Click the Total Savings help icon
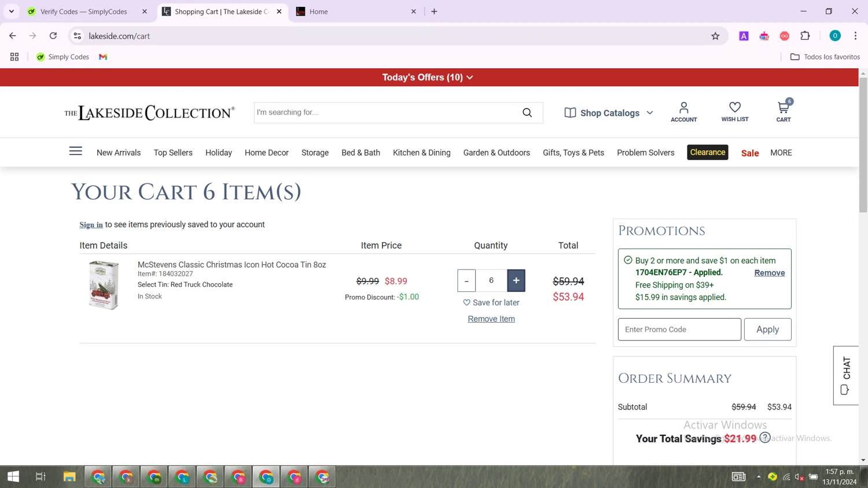 click(x=765, y=438)
